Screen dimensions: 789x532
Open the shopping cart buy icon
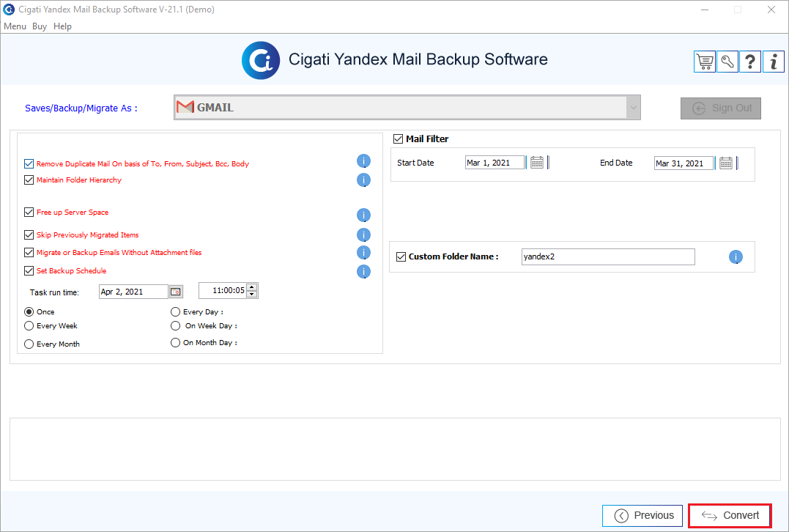point(705,62)
